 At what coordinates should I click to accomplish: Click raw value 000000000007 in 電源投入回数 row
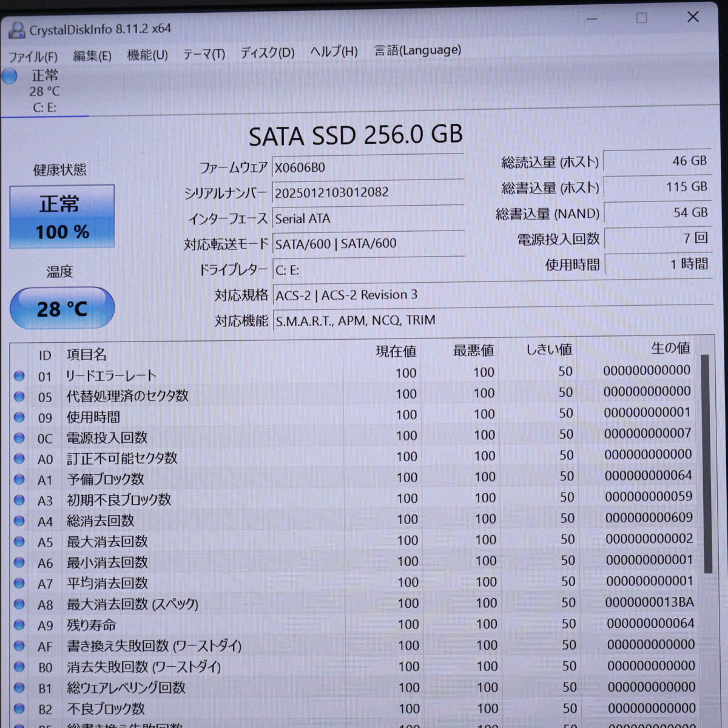648,433
